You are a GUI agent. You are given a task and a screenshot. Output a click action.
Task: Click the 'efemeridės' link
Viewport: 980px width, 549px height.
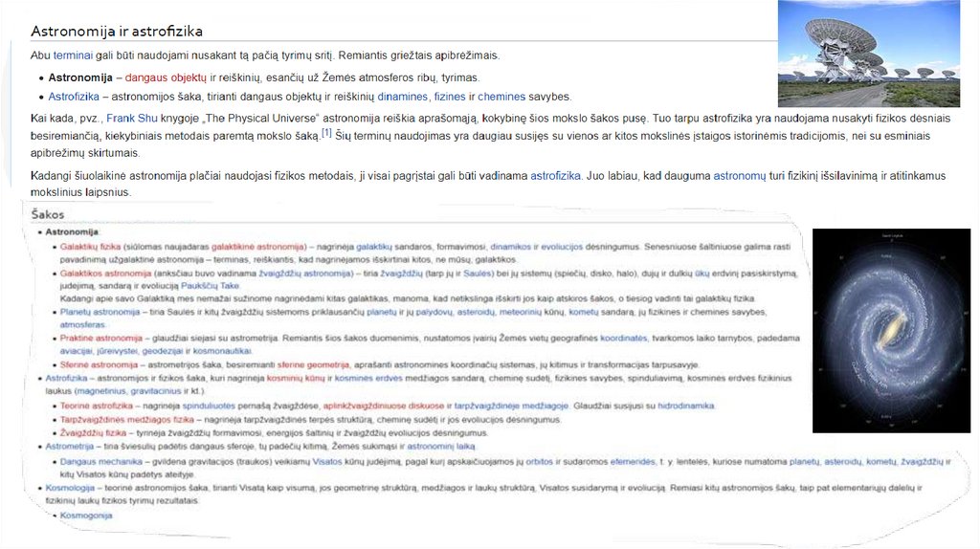633,462
